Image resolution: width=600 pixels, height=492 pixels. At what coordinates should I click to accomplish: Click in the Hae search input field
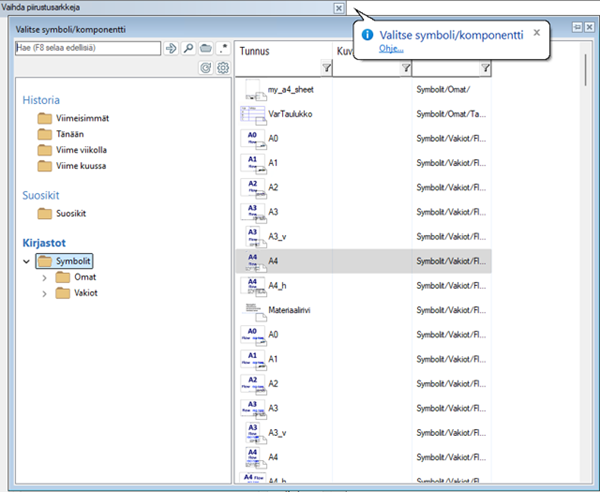[x=87, y=48]
